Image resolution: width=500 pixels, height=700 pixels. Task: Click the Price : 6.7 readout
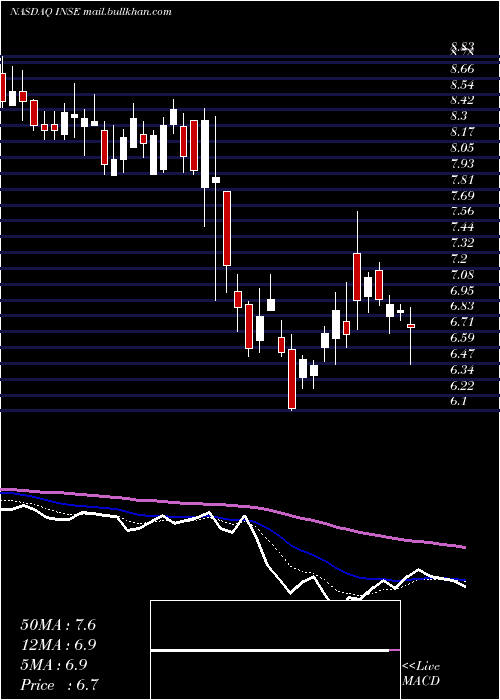[x=59, y=685]
